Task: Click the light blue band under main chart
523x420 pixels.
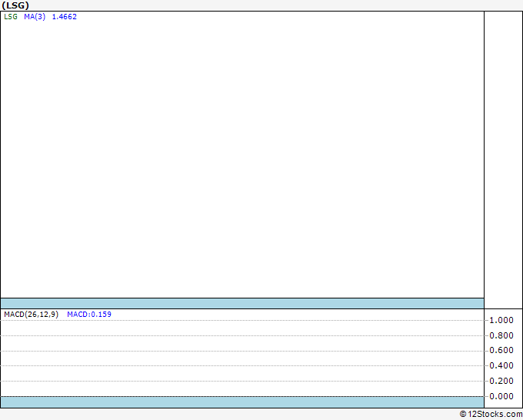Action: (242, 303)
